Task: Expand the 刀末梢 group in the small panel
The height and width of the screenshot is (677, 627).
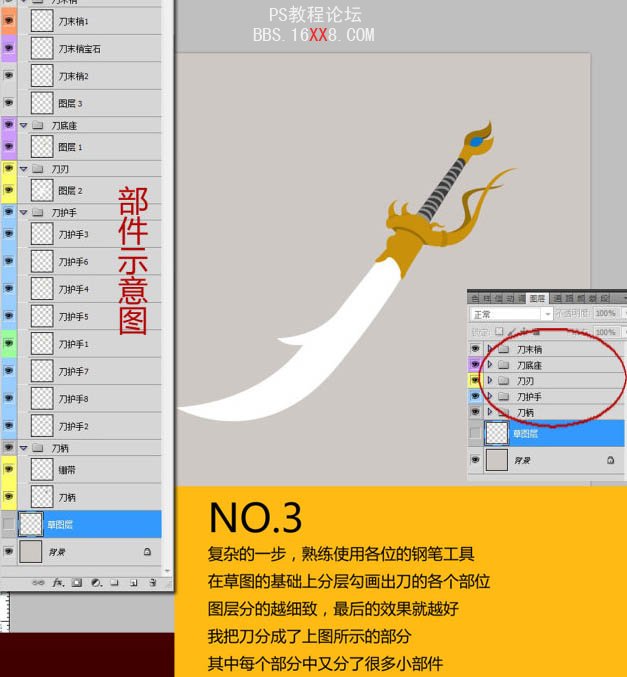Action: 490,348
